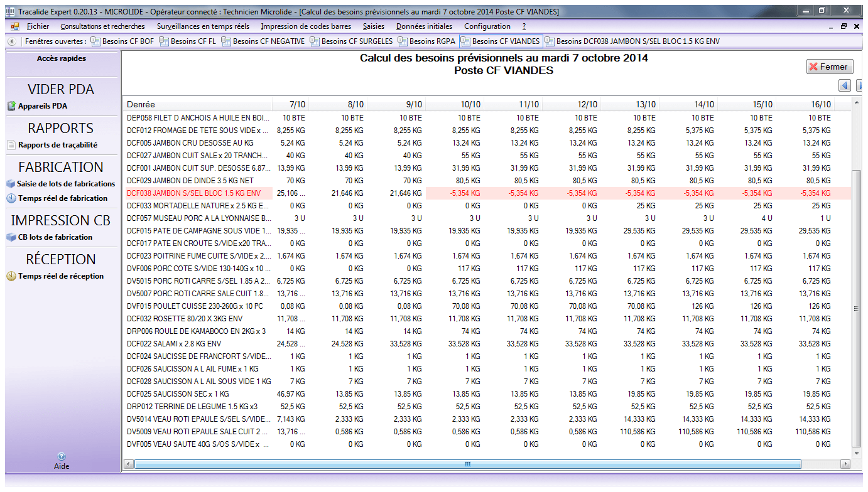Open CB lots de fabrication
Image resolution: width=868 pixels, height=492 pixels.
tap(50, 237)
